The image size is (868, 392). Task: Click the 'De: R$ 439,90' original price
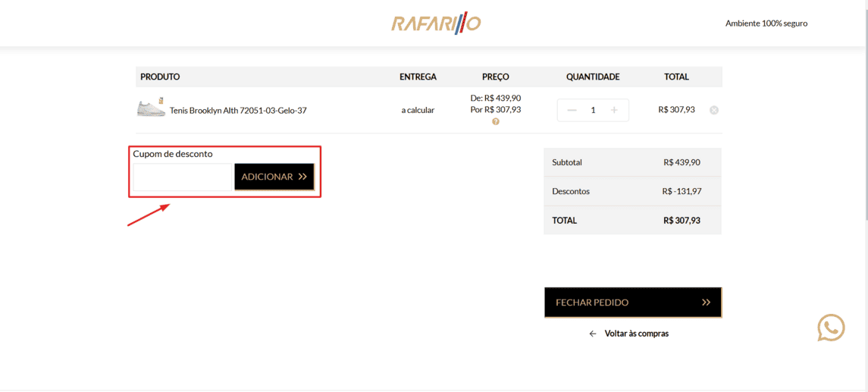point(496,98)
